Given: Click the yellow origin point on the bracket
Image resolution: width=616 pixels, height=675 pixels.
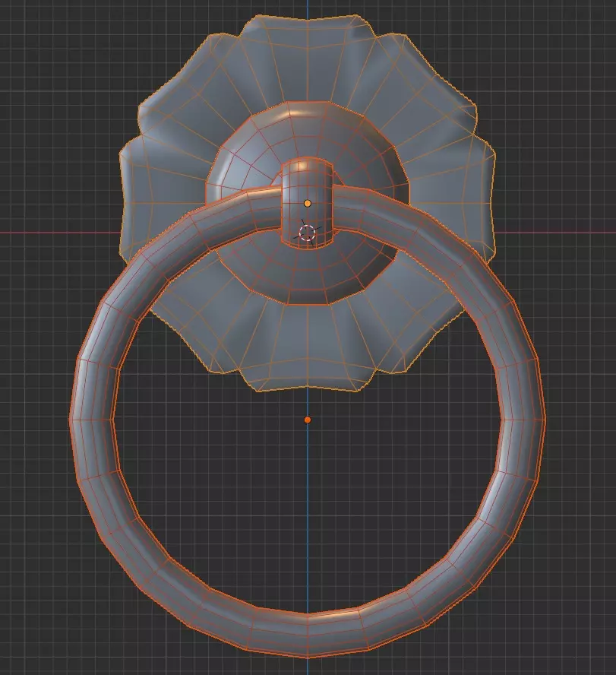Looking at the screenshot, I should pyautogui.click(x=307, y=203).
